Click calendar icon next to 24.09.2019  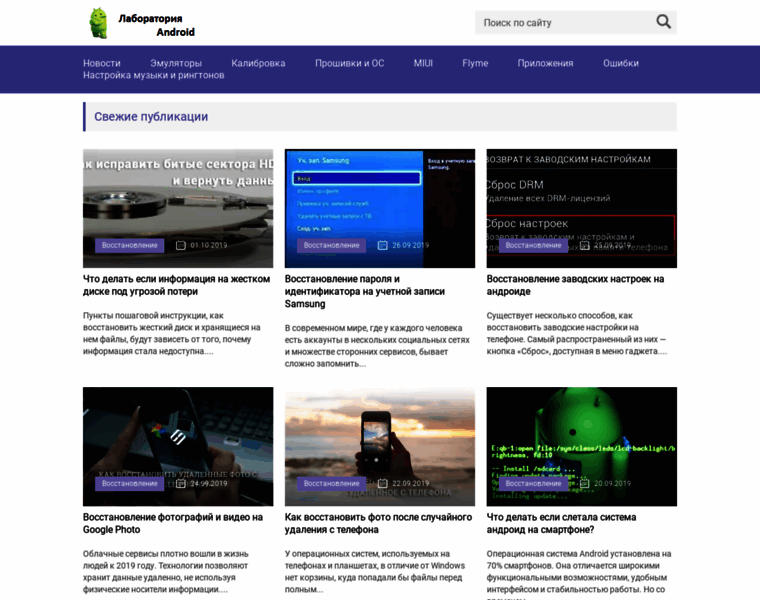pyautogui.click(x=181, y=483)
